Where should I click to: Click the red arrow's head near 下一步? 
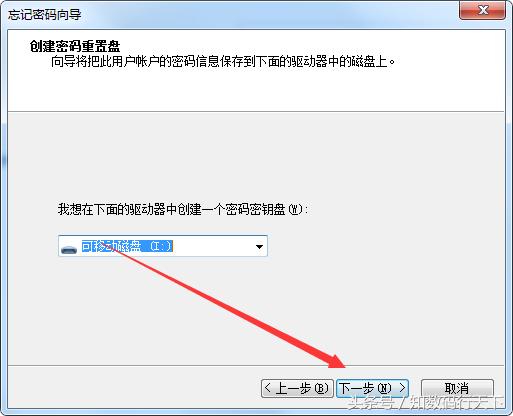click(x=335, y=359)
